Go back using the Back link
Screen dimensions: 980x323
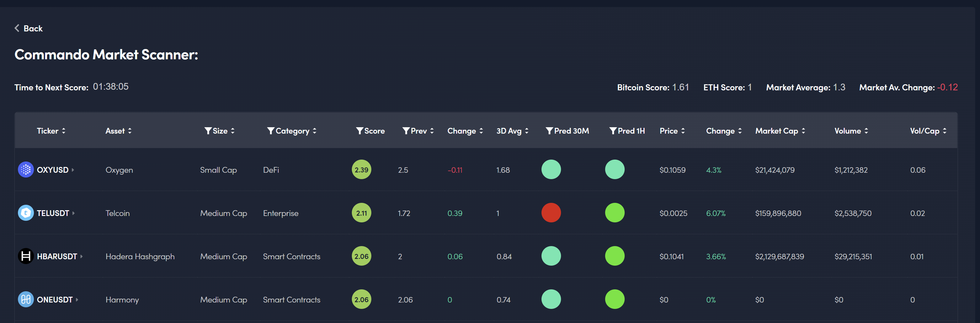coord(29,28)
